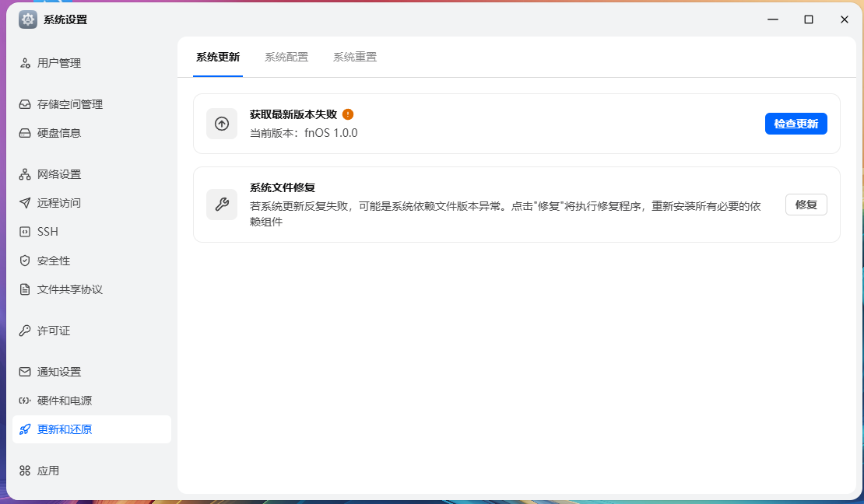Open 用户管理 in the sidebar
The height and width of the screenshot is (504, 864).
[92, 63]
